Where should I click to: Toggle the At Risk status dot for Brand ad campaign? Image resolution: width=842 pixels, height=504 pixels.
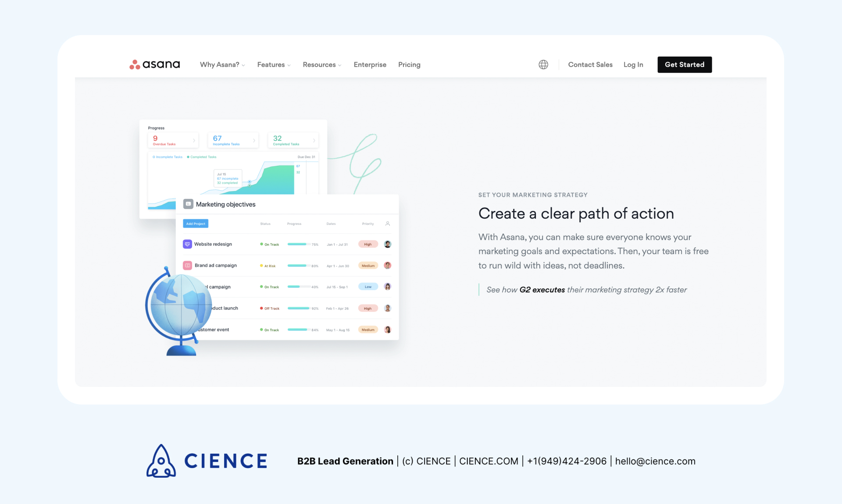261,266
